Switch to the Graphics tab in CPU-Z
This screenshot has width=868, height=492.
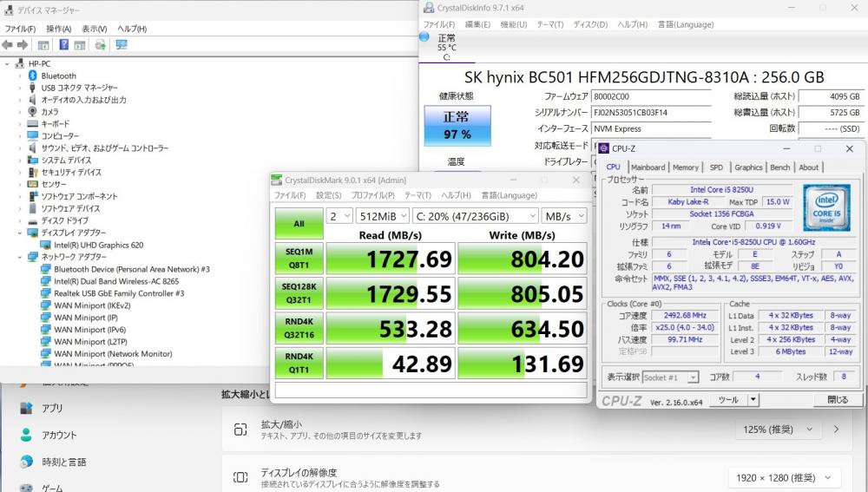tap(748, 167)
